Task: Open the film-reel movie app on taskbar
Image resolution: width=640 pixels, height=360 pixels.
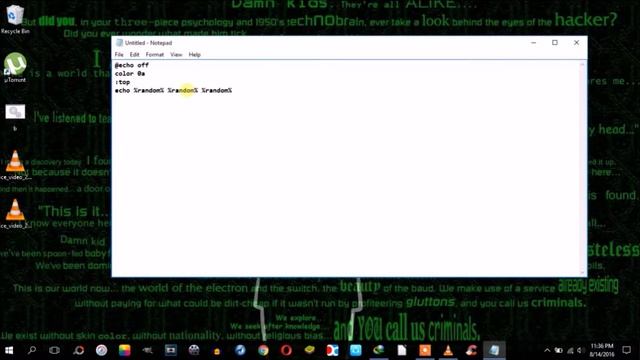Action: [194, 350]
